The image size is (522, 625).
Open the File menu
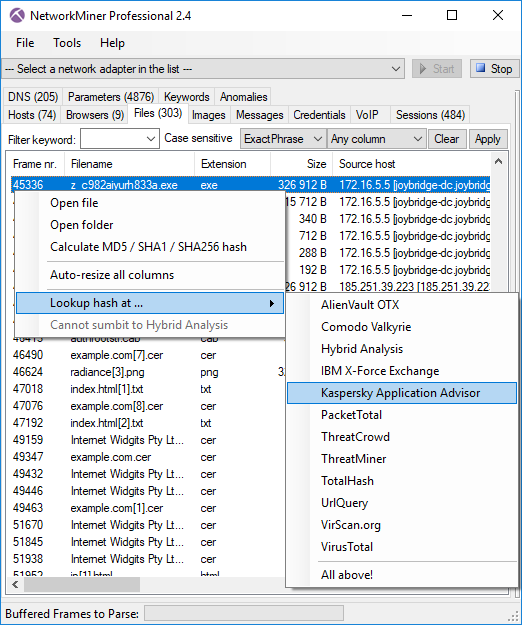[25, 43]
